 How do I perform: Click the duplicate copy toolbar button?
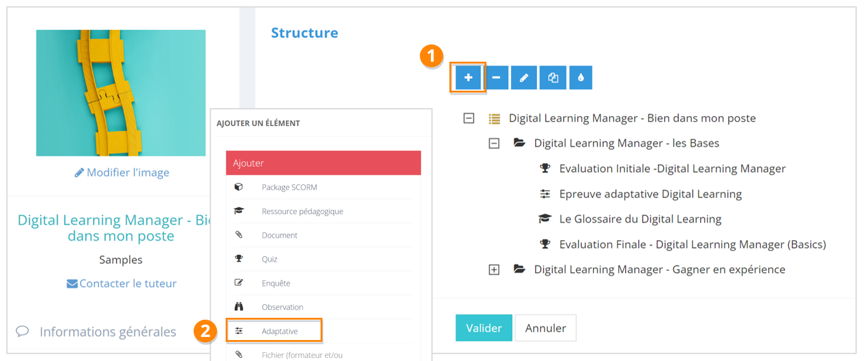tap(552, 78)
